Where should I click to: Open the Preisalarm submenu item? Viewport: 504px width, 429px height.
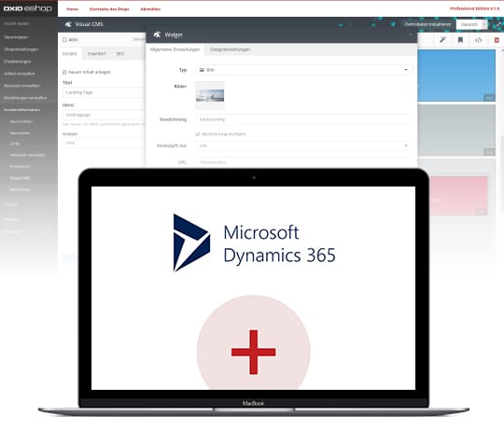pyautogui.click(x=20, y=167)
